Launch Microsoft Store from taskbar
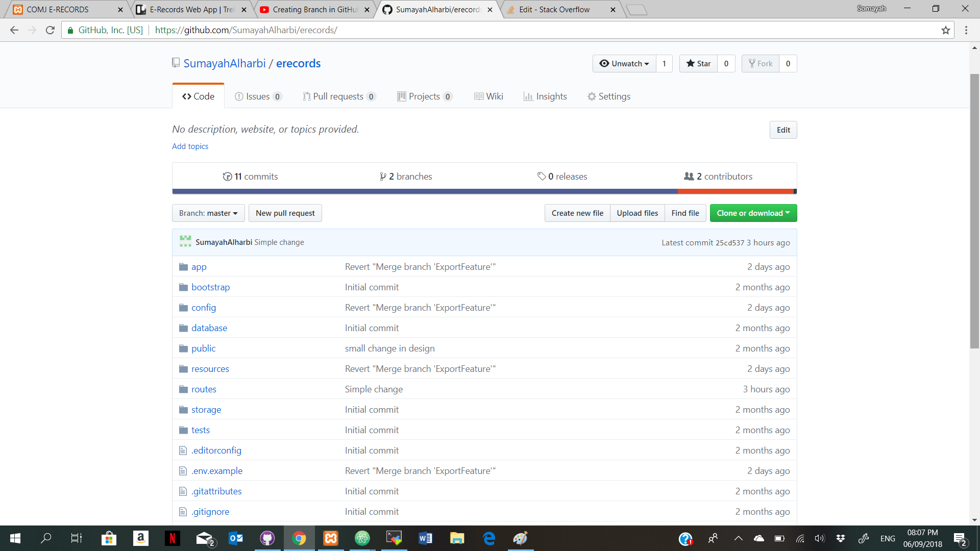 (109, 538)
